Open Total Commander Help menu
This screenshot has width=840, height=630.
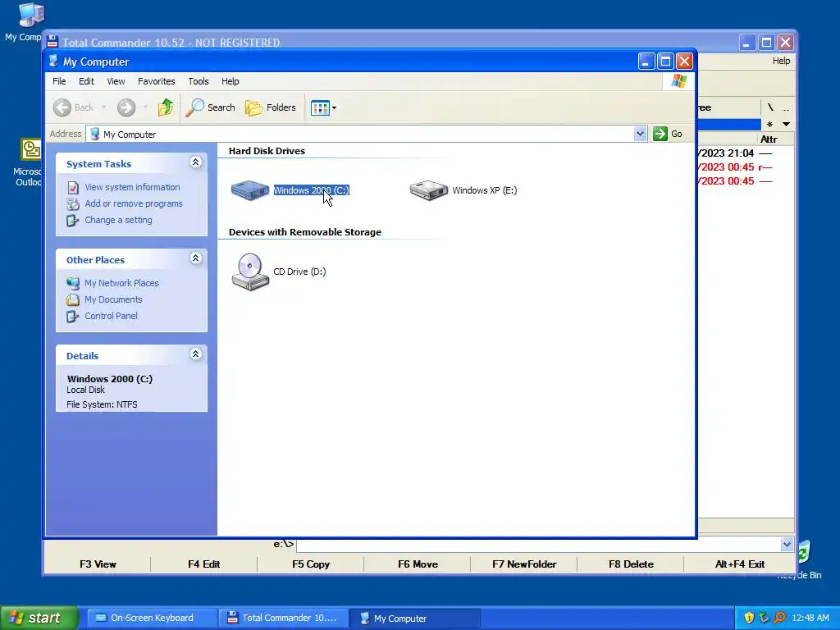[x=781, y=61]
